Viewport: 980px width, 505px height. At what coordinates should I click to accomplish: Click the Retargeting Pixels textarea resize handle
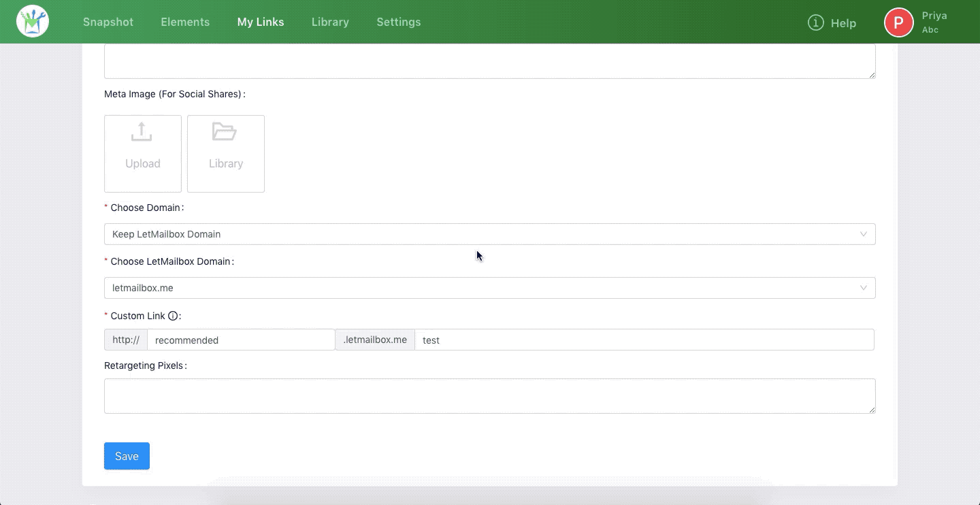pos(872,410)
